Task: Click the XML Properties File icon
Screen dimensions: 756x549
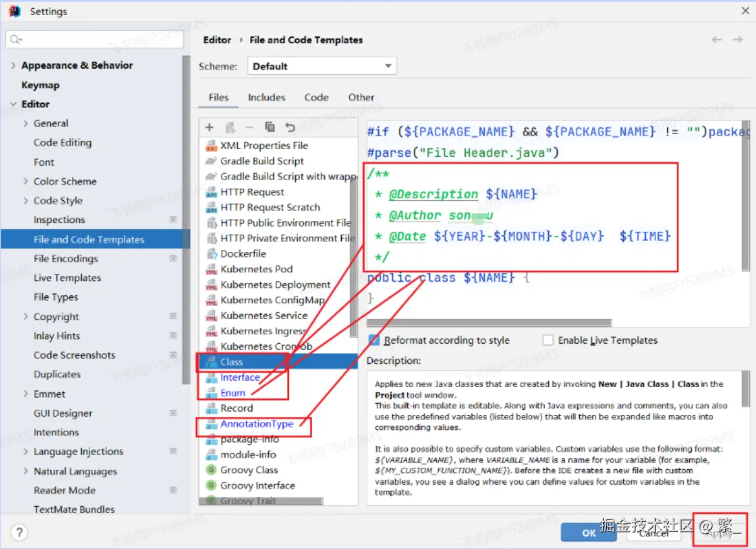Action: pos(212,146)
